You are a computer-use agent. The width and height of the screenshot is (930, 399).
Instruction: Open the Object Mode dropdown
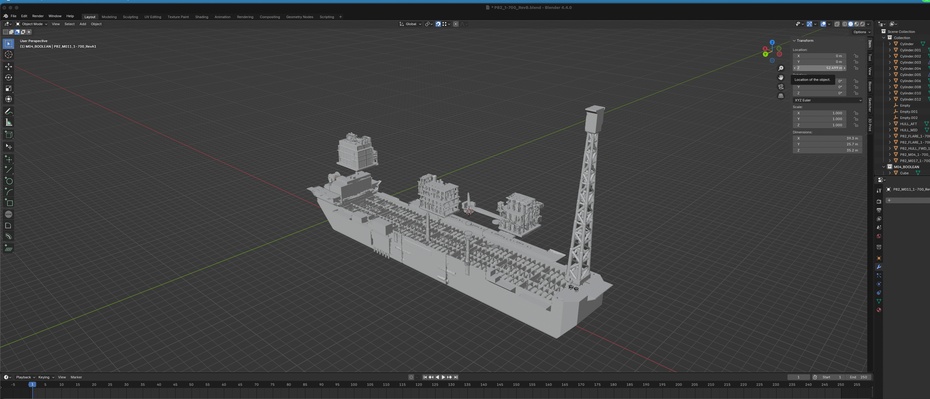point(31,24)
